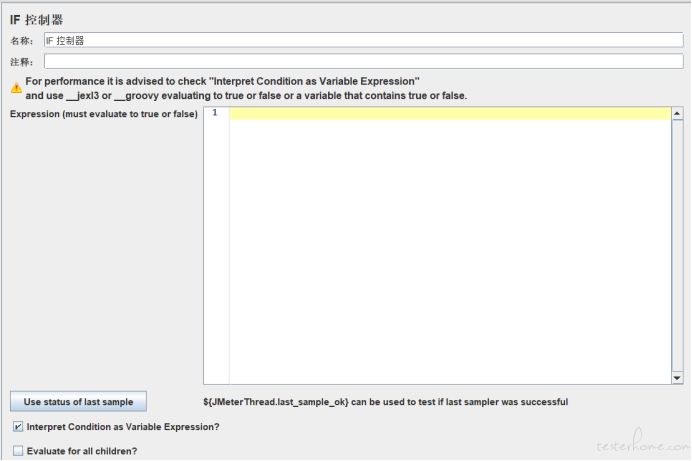This screenshot has height=461, width=692.
Task: Click the 名称 label
Action: point(22,41)
